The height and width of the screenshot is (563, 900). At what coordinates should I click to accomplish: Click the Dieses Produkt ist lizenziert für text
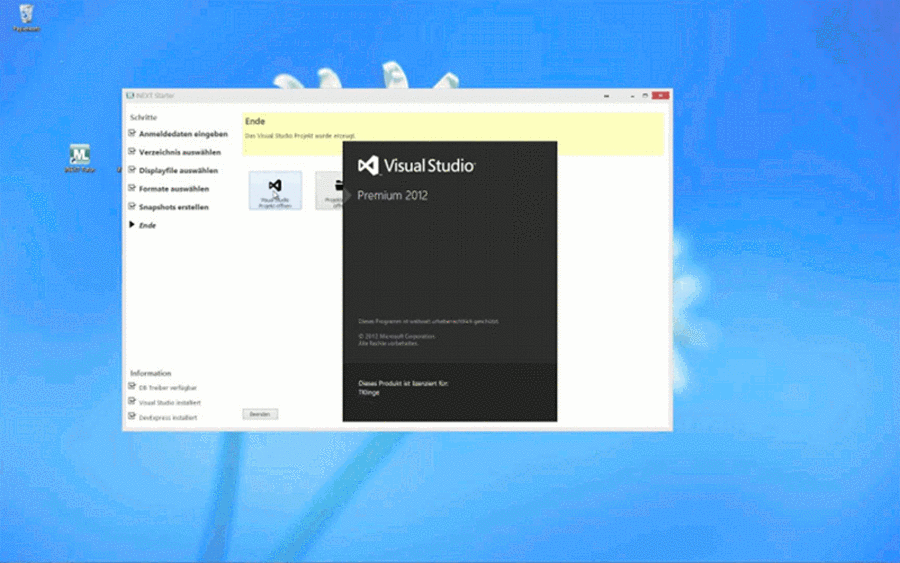pos(403,383)
